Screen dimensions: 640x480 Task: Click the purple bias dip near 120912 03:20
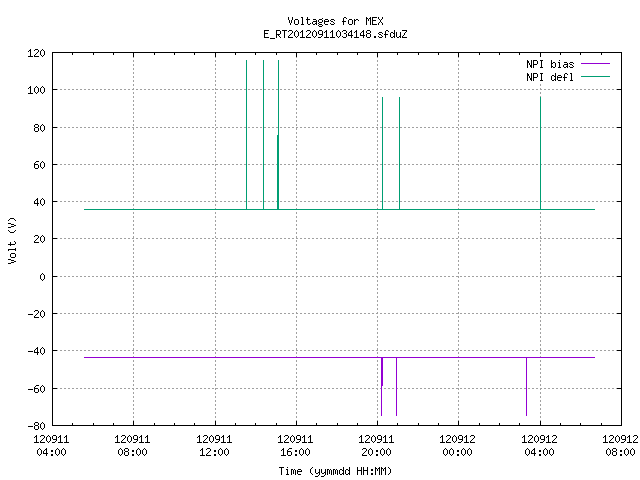point(527,387)
